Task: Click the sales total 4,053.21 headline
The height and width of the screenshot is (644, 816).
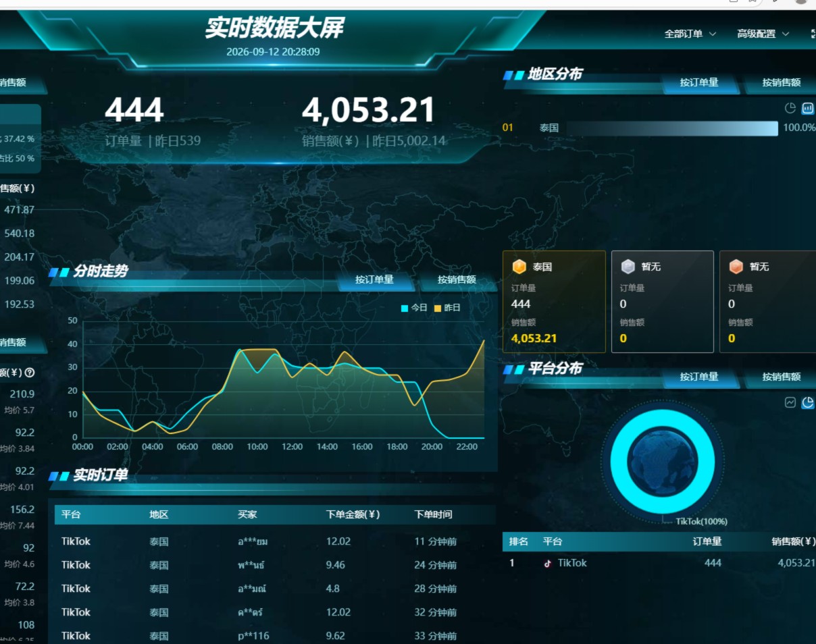Action: (x=368, y=110)
